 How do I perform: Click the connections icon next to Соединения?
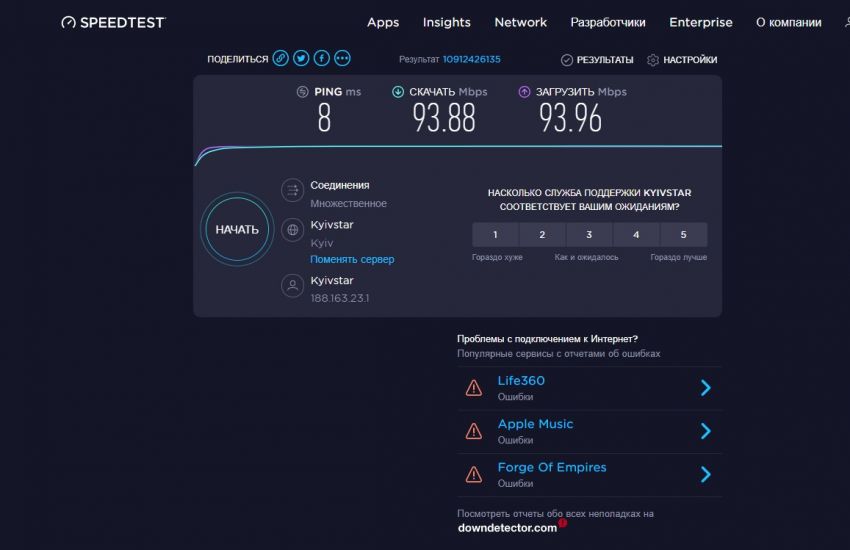(292, 190)
